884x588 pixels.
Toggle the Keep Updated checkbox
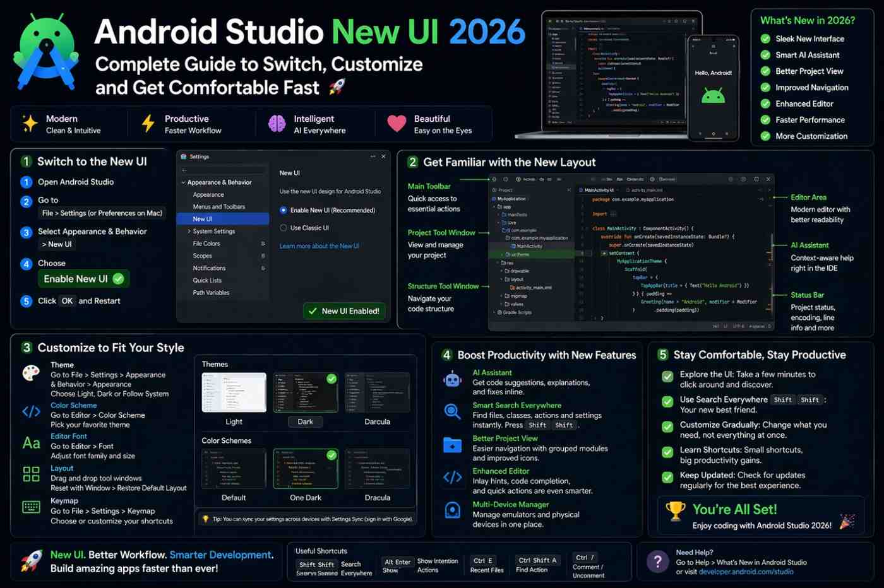[667, 478]
